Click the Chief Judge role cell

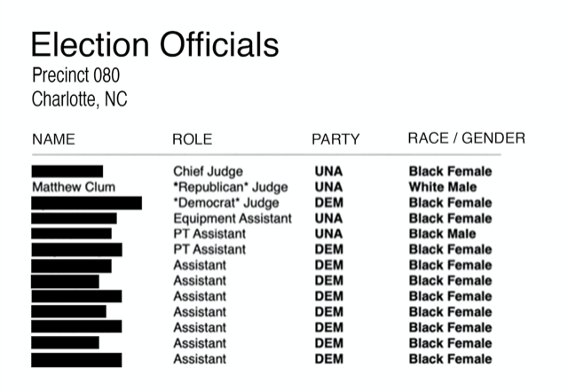pos(208,171)
